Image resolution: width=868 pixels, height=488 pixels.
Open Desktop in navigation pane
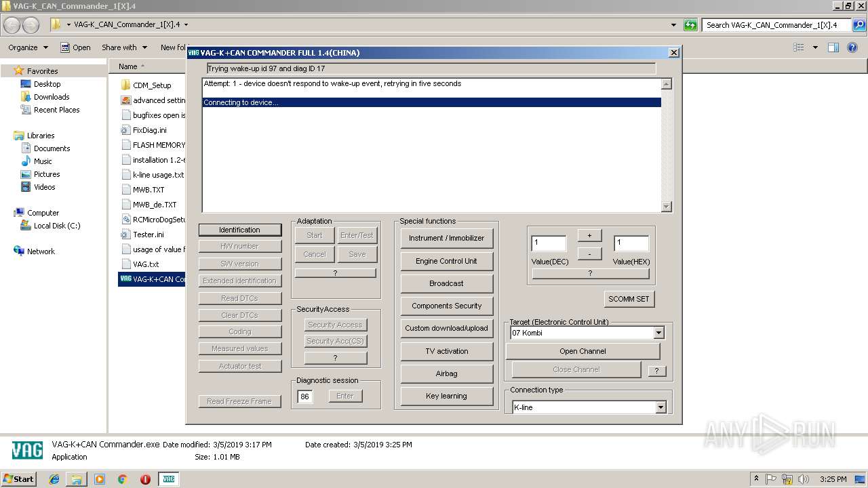tap(47, 84)
